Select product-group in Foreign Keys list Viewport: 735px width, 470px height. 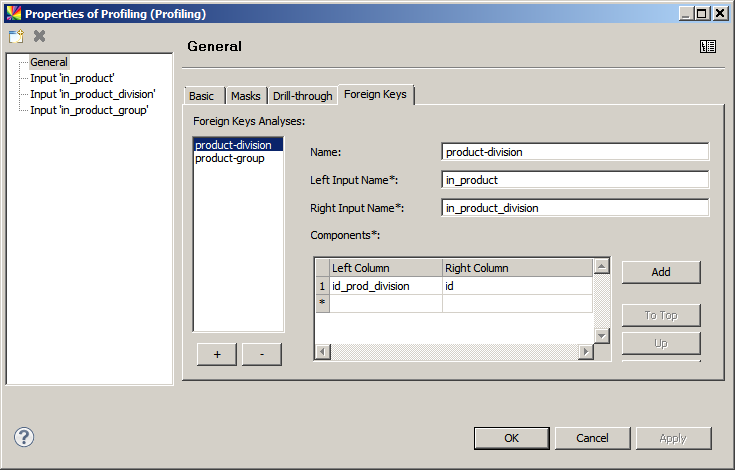point(230,158)
